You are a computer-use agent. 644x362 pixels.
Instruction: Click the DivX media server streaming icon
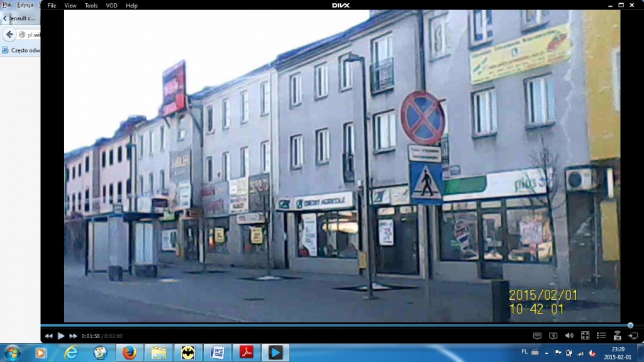617,336
